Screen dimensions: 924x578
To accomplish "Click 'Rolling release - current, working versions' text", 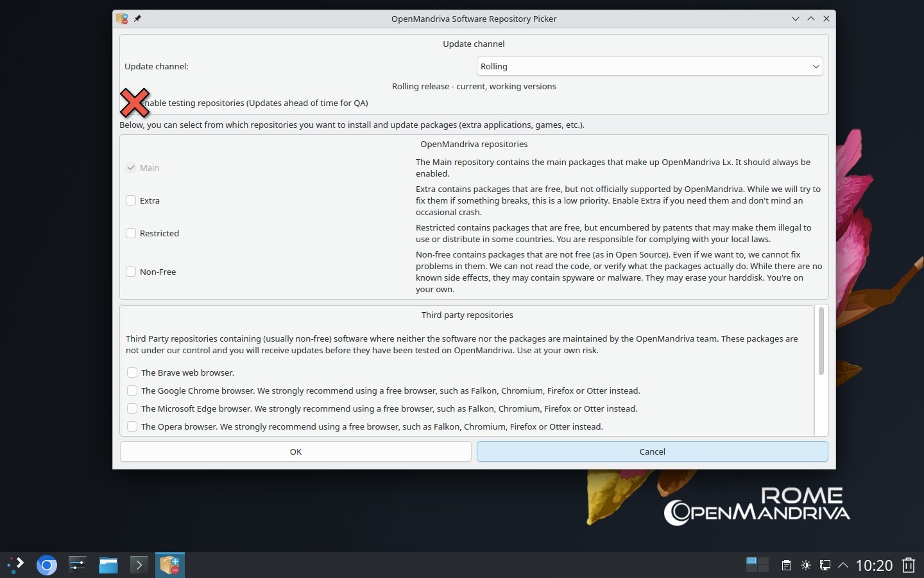I will 474,86.
